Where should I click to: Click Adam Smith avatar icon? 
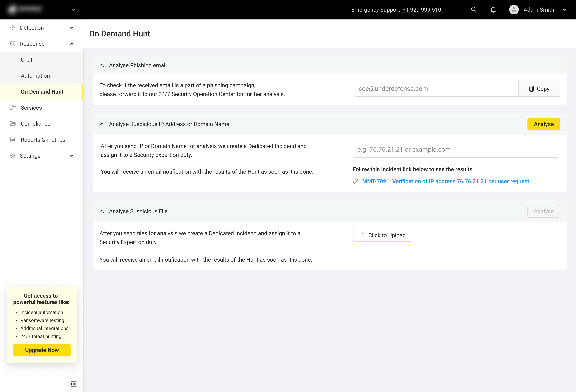(514, 10)
